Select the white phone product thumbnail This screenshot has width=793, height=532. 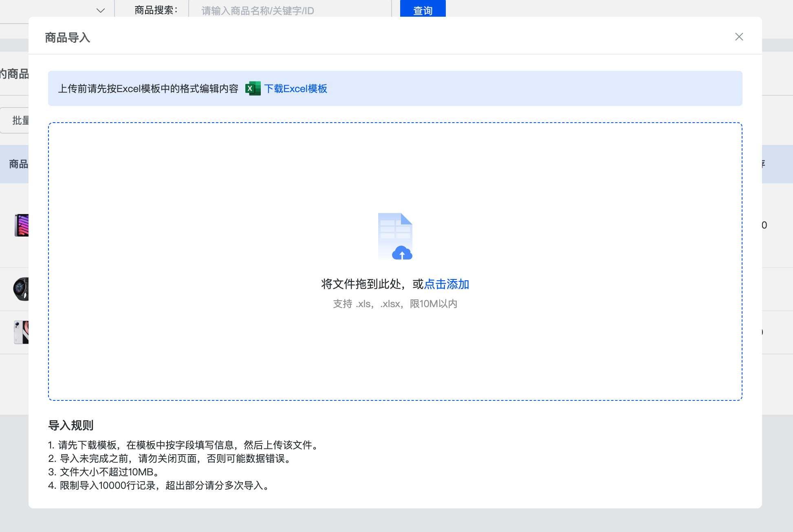click(x=21, y=332)
